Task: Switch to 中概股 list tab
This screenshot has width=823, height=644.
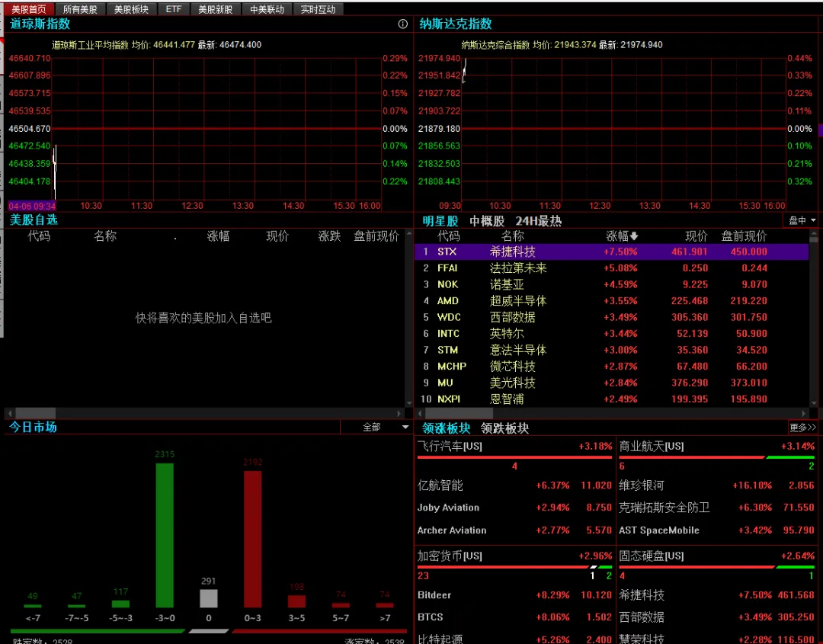Action: (486, 221)
